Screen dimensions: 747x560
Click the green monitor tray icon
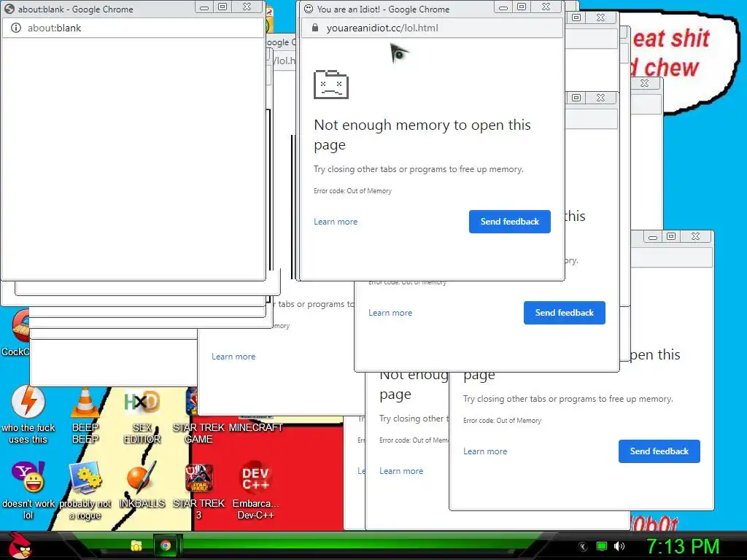(x=602, y=546)
